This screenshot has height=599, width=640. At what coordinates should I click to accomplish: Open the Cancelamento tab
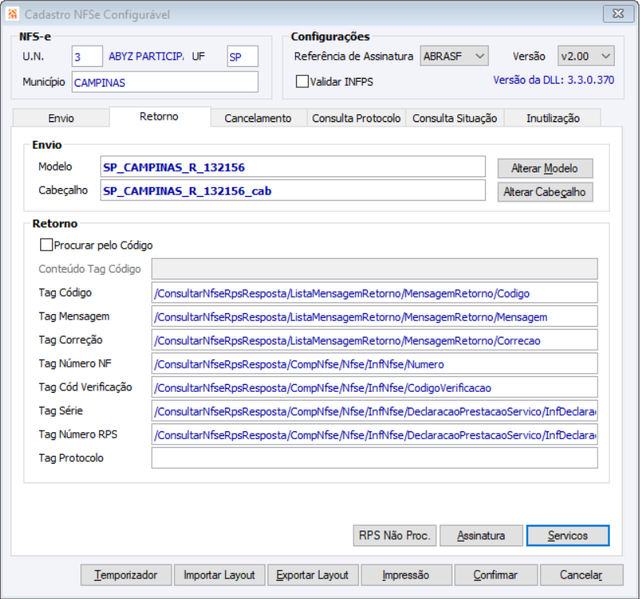click(258, 118)
